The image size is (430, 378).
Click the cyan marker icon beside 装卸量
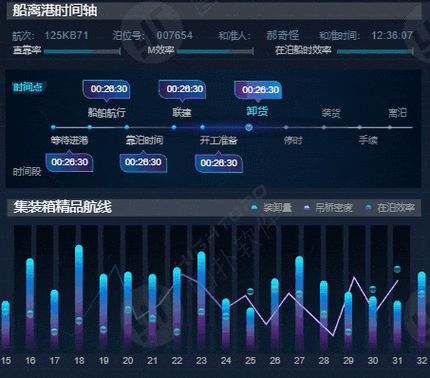pos(254,208)
